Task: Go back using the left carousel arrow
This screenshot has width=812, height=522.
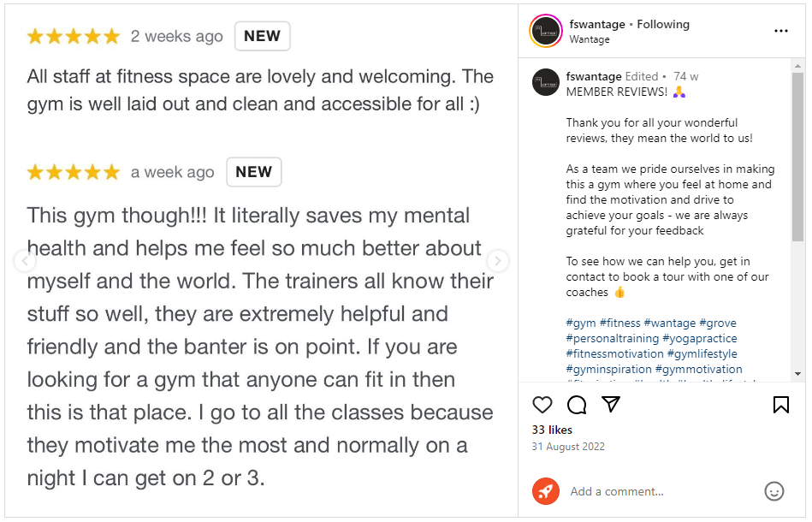Action: 25,260
